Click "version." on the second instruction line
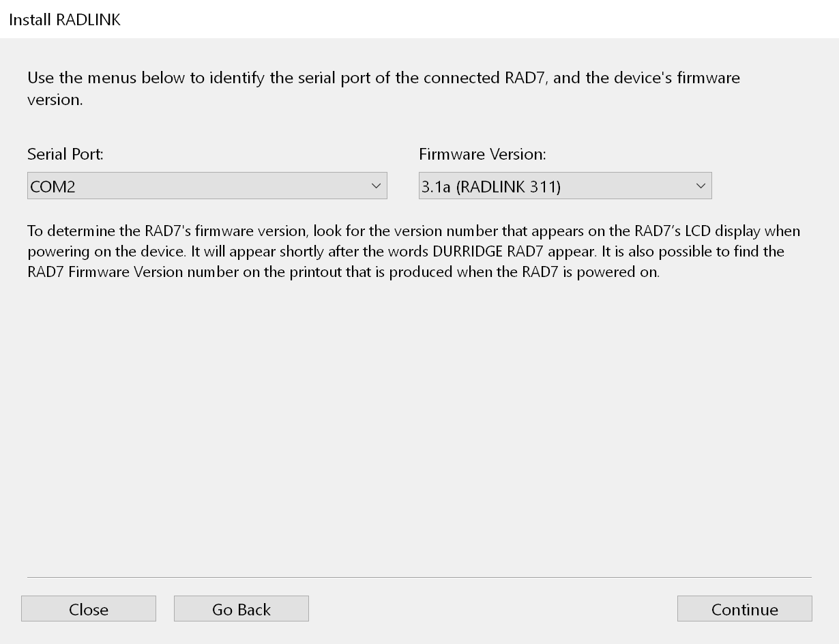Image resolution: width=839 pixels, height=644 pixels. (x=55, y=100)
